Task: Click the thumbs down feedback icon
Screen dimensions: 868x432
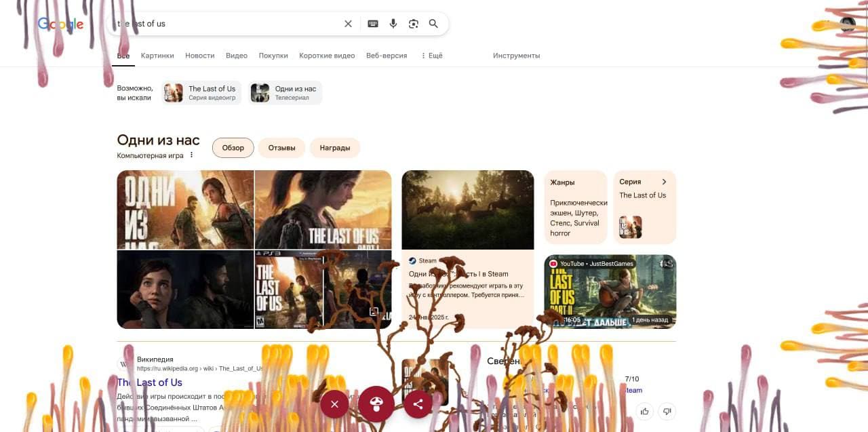Action: click(x=667, y=411)
